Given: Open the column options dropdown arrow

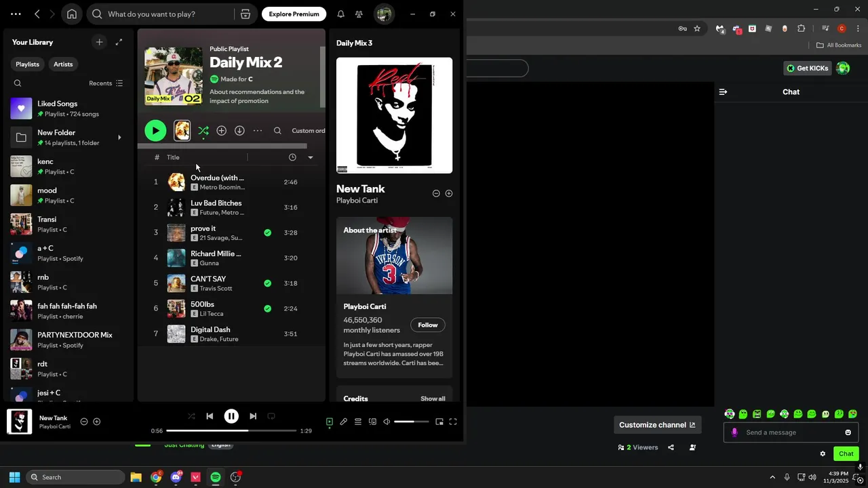Looking at the screenshot, I should [x=311, y=157].
